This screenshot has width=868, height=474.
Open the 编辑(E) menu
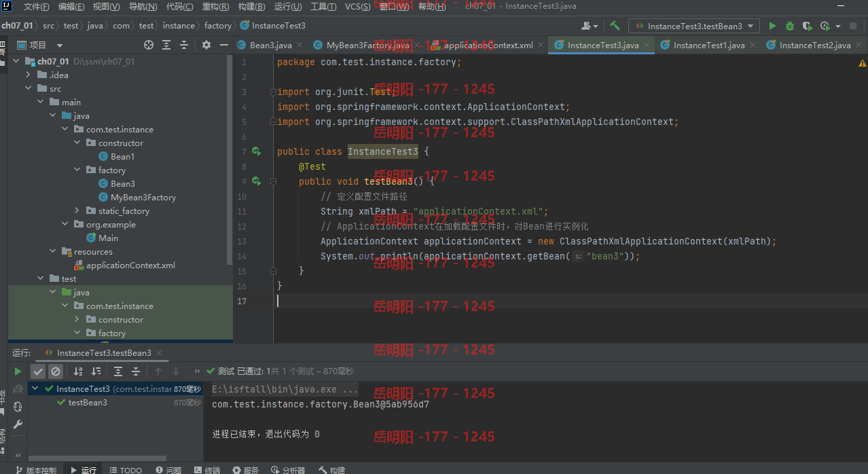point(71,7)
